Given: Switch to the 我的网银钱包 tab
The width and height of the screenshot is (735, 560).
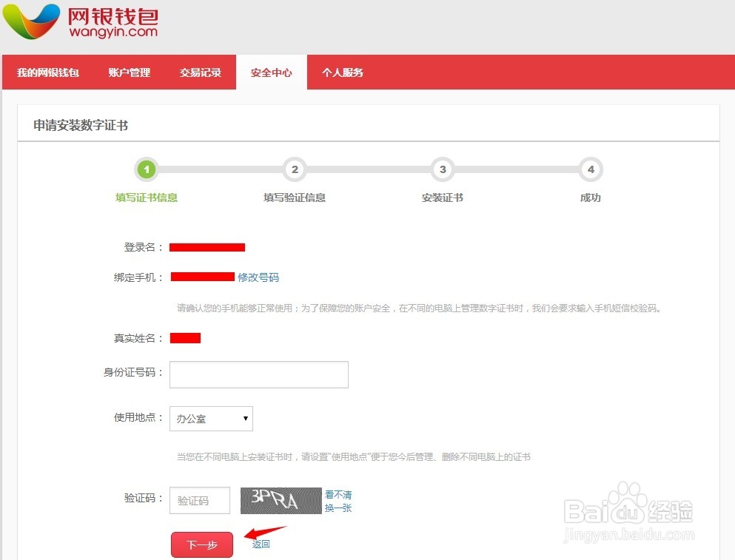Looking at the screenshot, I should pos(49,72).
